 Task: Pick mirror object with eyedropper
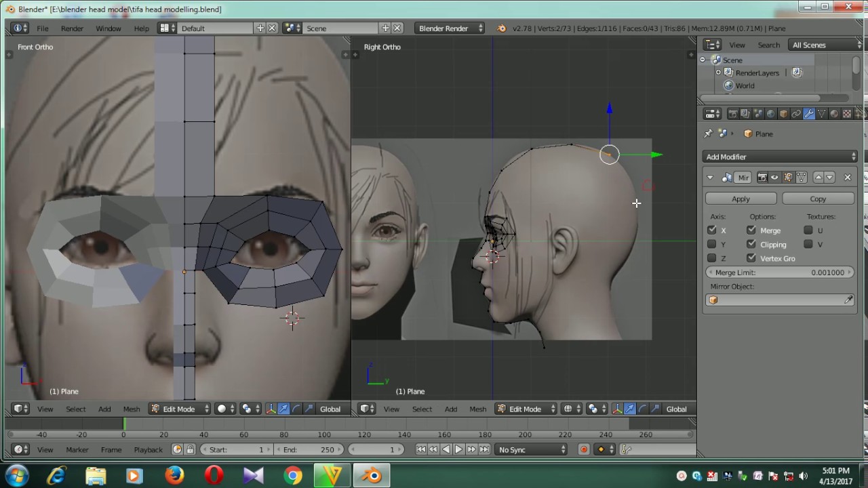(x=848, y=300)
